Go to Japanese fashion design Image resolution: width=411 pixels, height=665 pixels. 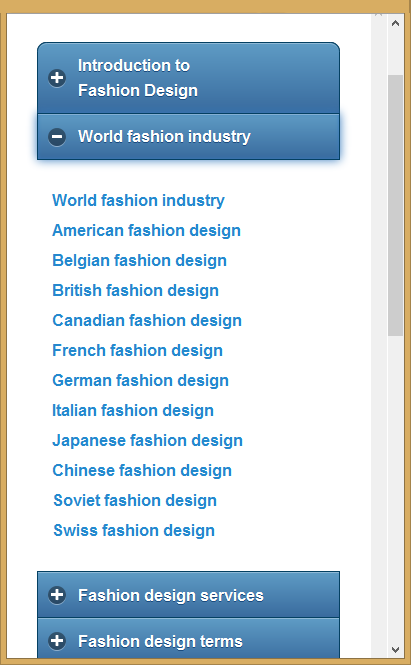[148, 441]
